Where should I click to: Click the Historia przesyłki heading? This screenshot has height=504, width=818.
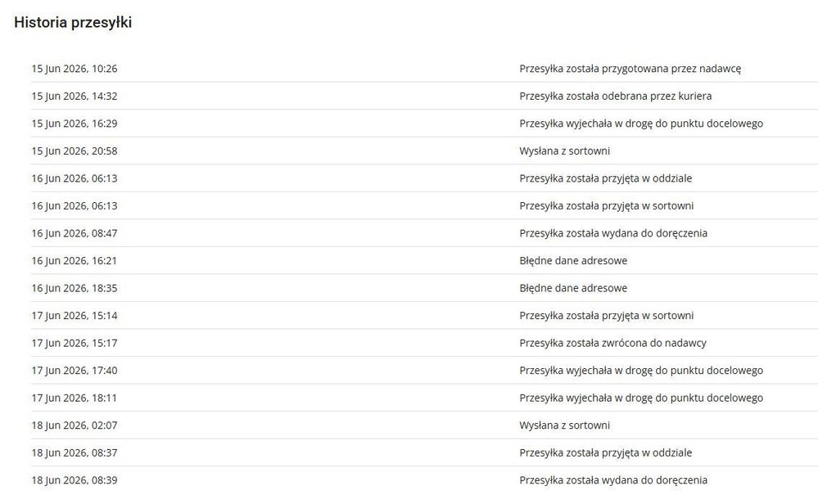73,22
